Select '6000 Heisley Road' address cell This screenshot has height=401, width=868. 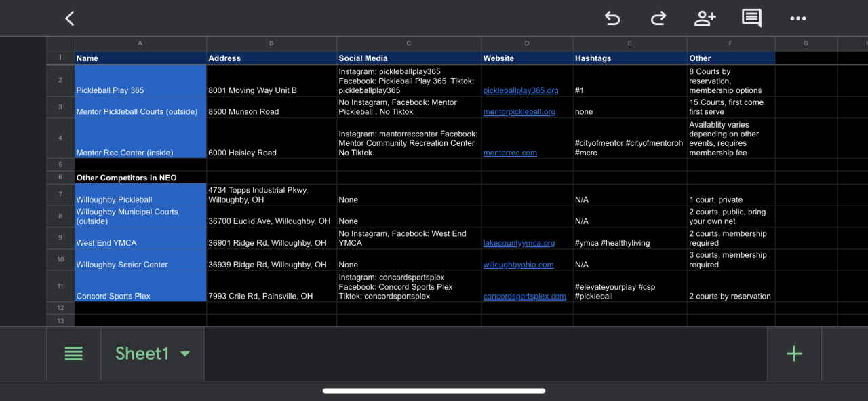pyautogui.click(x=272, y=138)
